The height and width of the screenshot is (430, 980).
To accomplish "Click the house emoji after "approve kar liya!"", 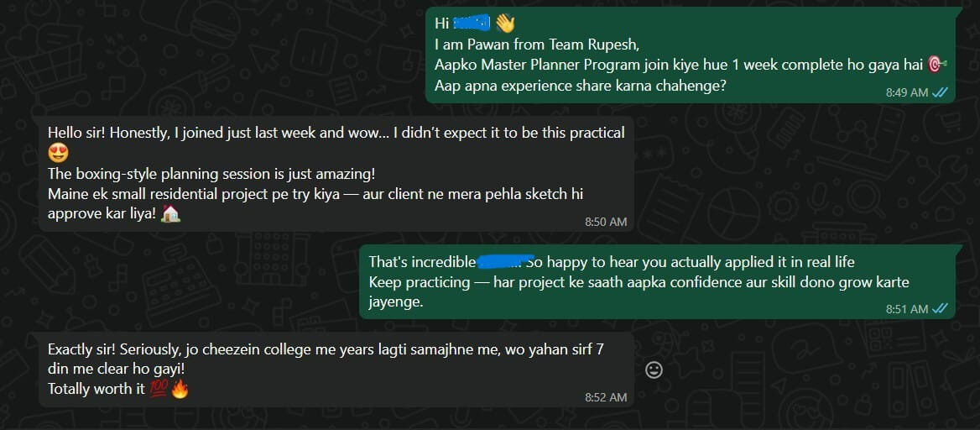I will tap(171, 214).
